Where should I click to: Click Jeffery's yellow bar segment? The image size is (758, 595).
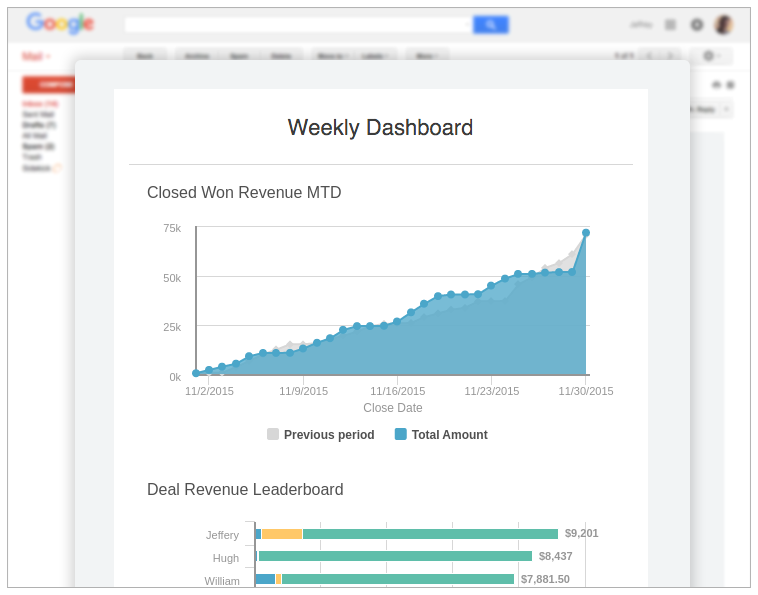point(282,534)
